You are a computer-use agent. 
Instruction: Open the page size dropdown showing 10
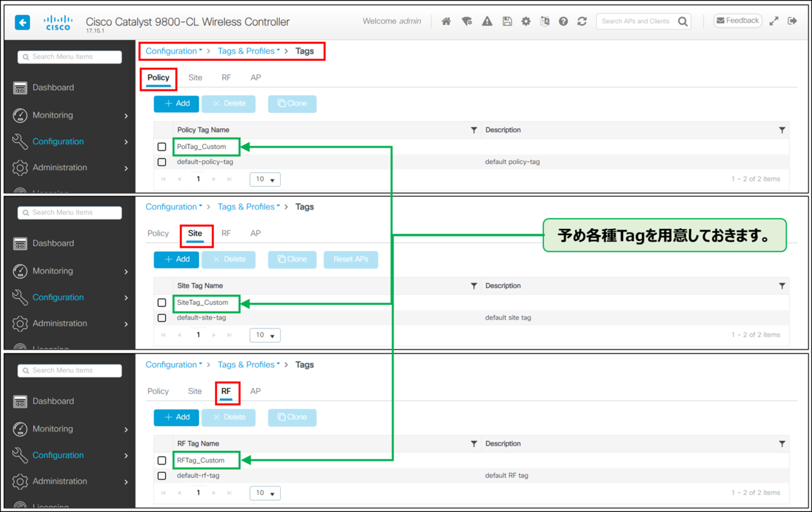coord(265,179)
